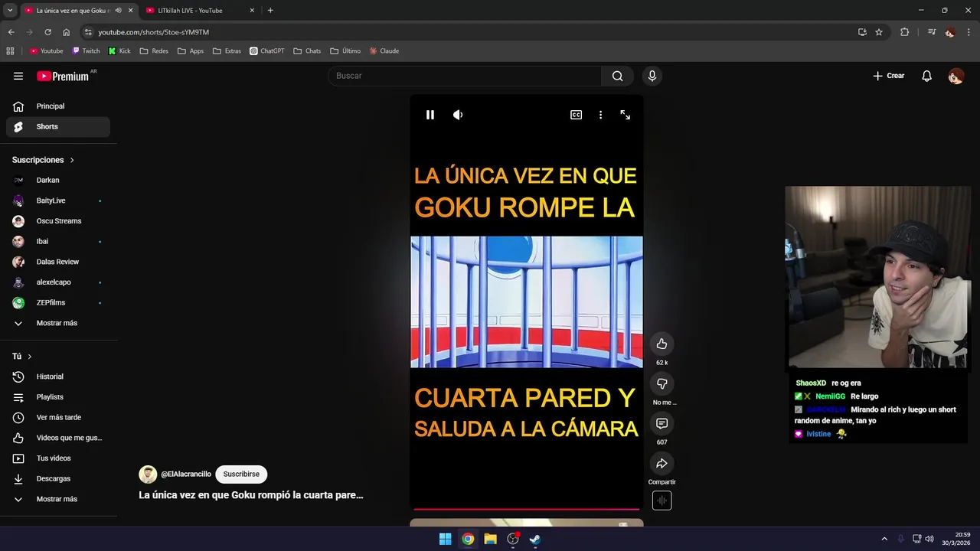
Task: Open the Kick bookmark
Action: pos(119,51)
